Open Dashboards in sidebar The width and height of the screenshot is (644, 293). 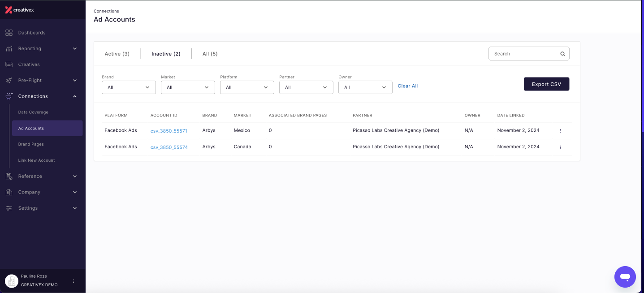tap(32, 33)
